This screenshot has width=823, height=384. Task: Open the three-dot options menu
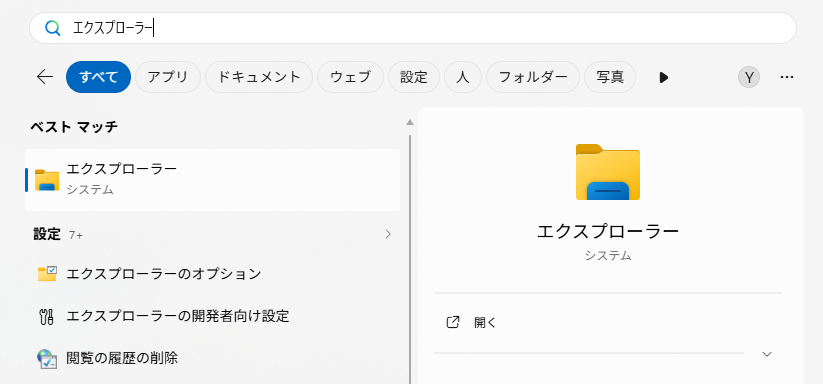(786, 77)
